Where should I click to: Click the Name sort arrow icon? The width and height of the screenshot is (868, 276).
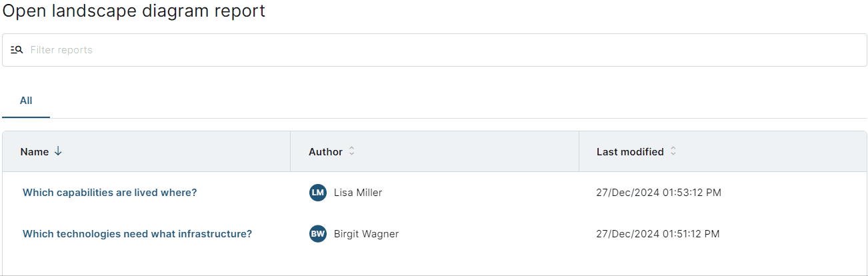(x=58, y=151)
